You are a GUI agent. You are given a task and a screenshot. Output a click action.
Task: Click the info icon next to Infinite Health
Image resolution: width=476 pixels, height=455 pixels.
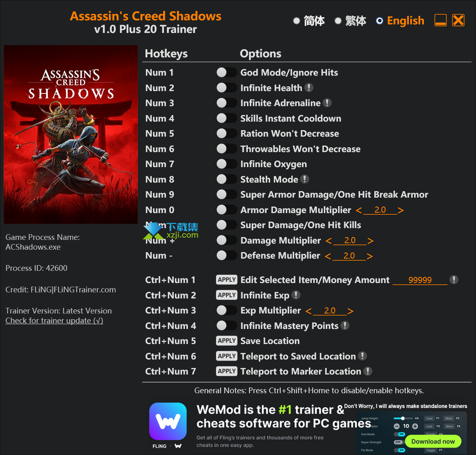[x=309, y=88]
